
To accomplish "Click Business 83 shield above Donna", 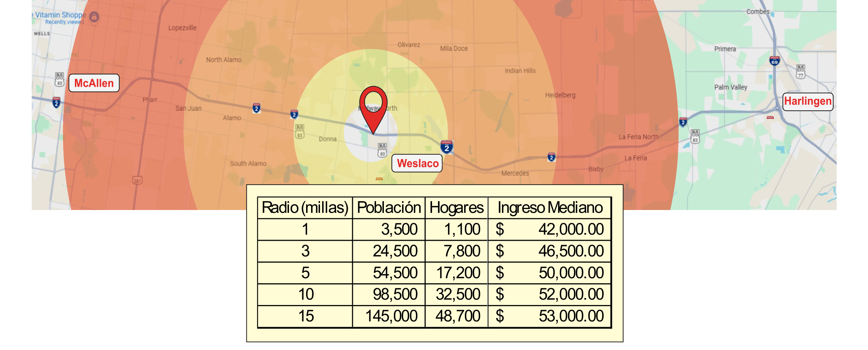I will click(x=300, y=131).
